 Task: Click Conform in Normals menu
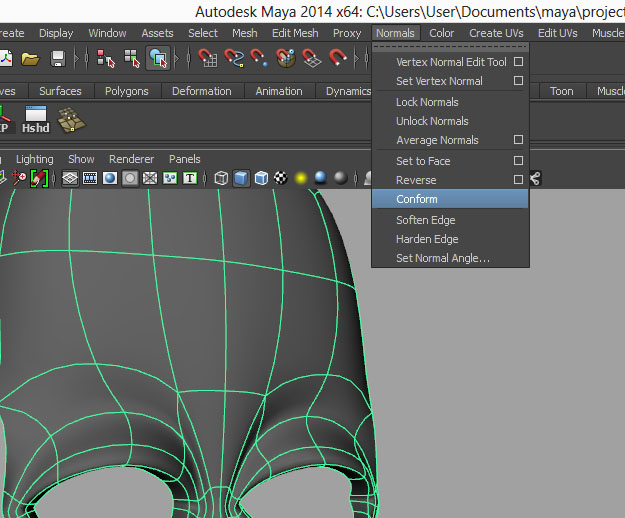[x=450, y=199]
